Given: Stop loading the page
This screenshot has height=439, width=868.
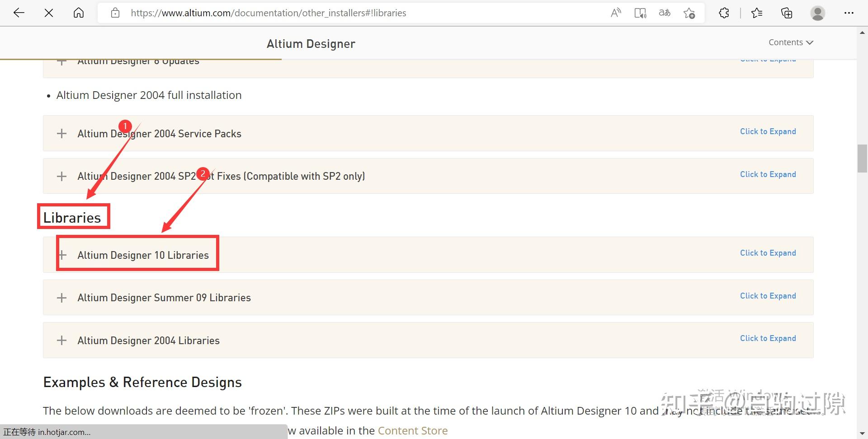Looking at the screenshot, I should coord(49,13).
